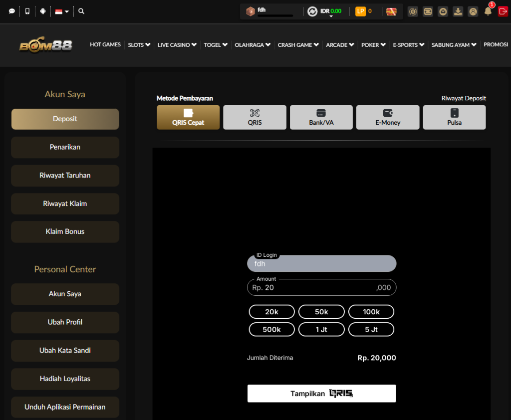Click the red logout icon
This screenshot has height=420, width=511.
pos(503,11)
